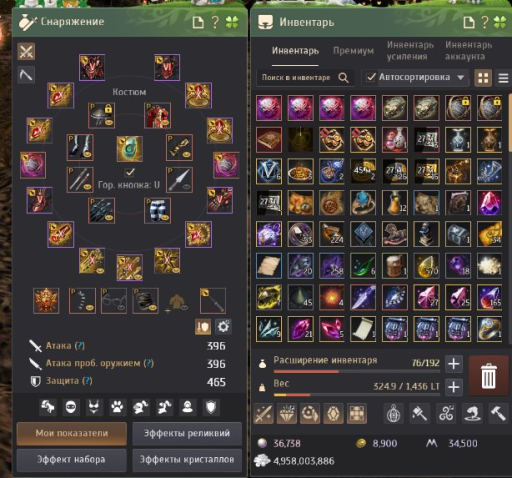Open the Инвентарь аккаунта tab
512x478 pixels.
[468, 50]
